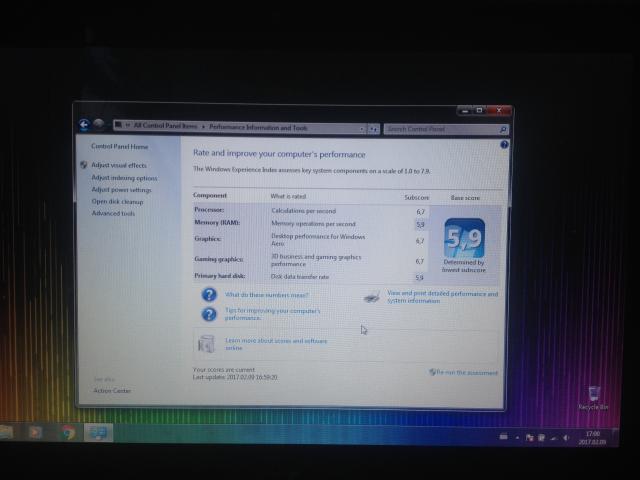Click the software box icon beside 'Learn more about scores'

[x=207, y=343]
